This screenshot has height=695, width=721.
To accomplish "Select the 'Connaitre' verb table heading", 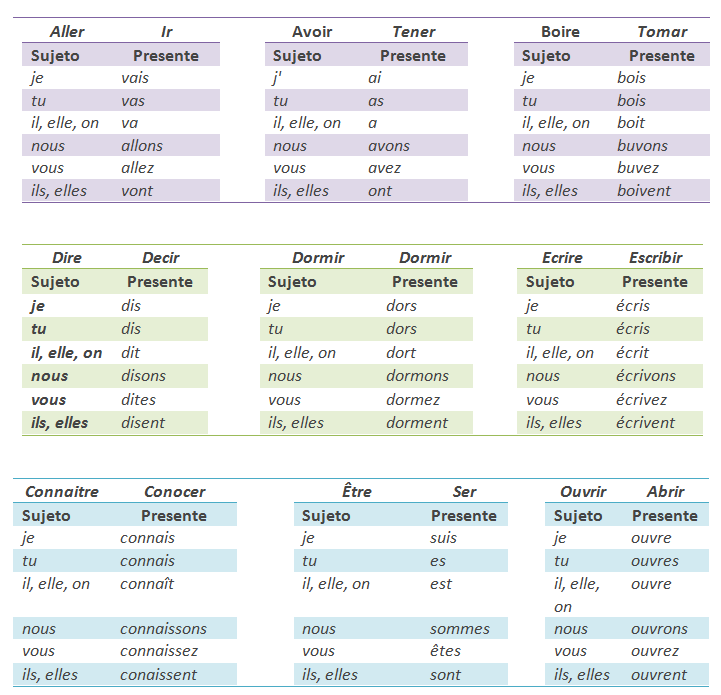I will [x=62, y=492].
